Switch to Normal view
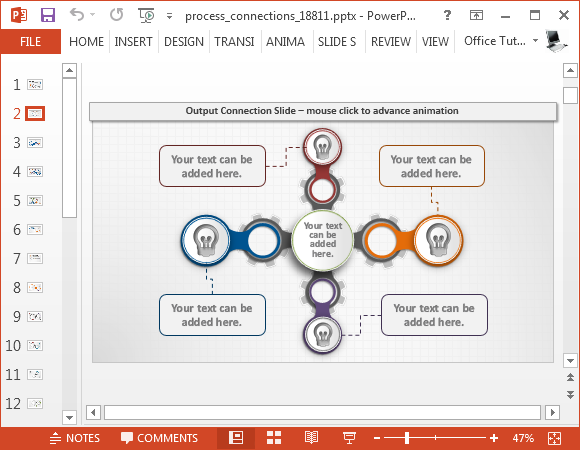580x450 pixels. 236,438
